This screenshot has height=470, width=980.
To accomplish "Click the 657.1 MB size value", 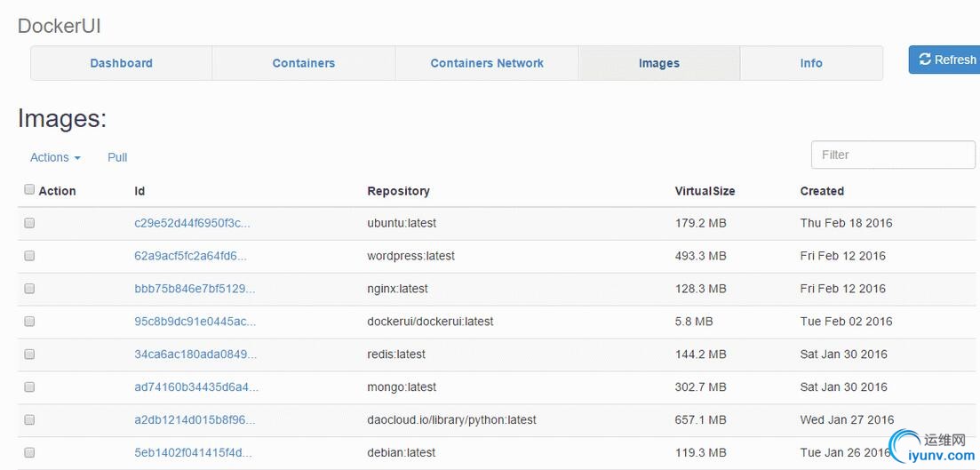I will 701,420.
